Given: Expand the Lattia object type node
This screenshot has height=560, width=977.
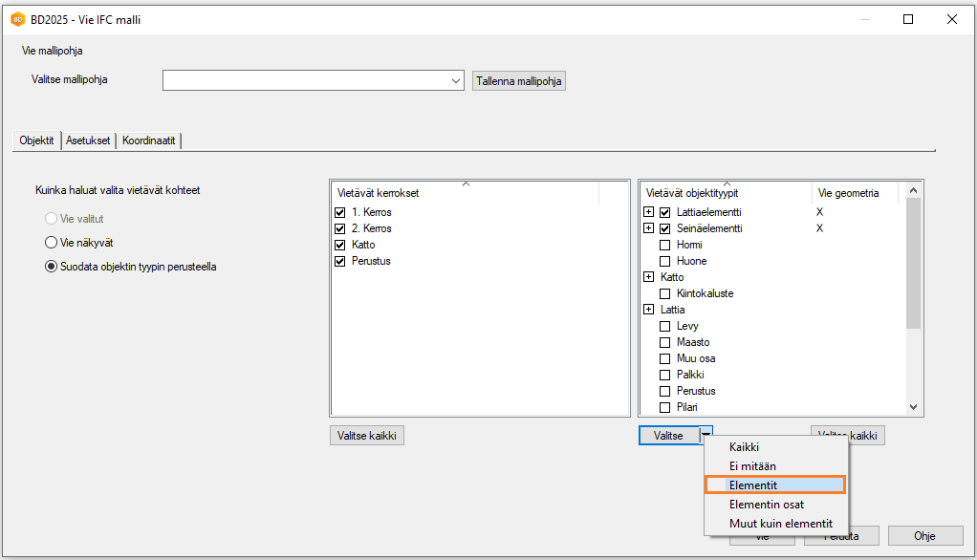Looking at the screenshot, I should pos(649,310).
